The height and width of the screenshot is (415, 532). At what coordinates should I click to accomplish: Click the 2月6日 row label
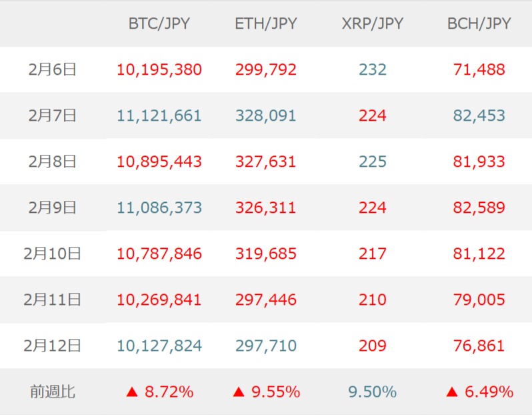[x=53, y=69]
